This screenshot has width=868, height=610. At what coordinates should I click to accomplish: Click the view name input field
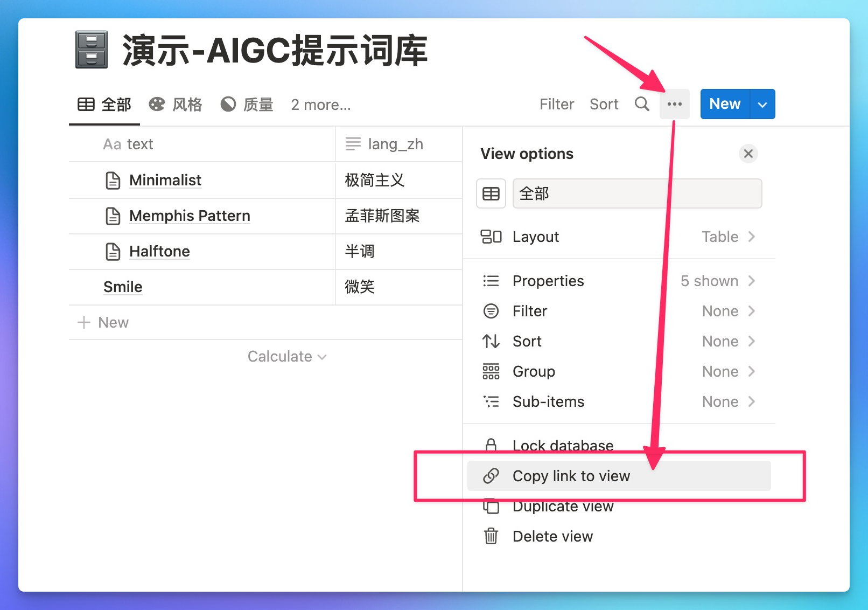click(637, 193)
